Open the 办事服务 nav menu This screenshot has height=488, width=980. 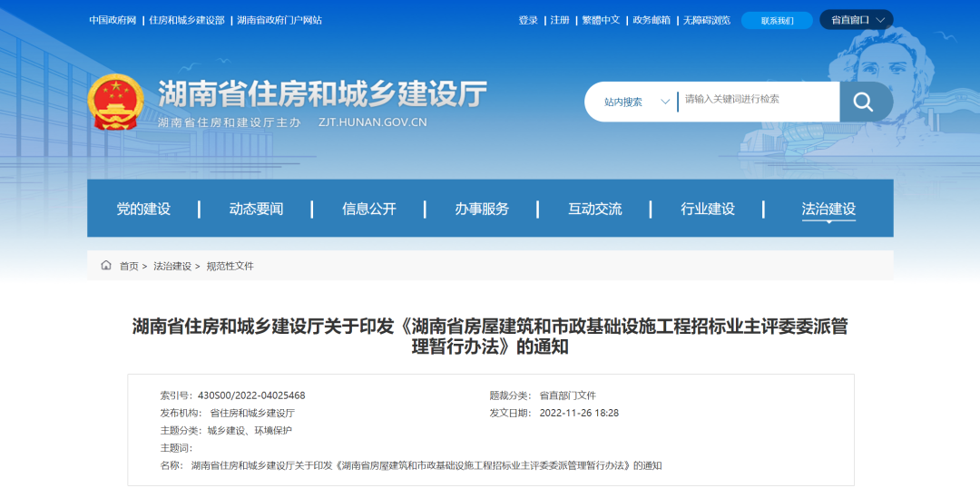pos(482,209)
